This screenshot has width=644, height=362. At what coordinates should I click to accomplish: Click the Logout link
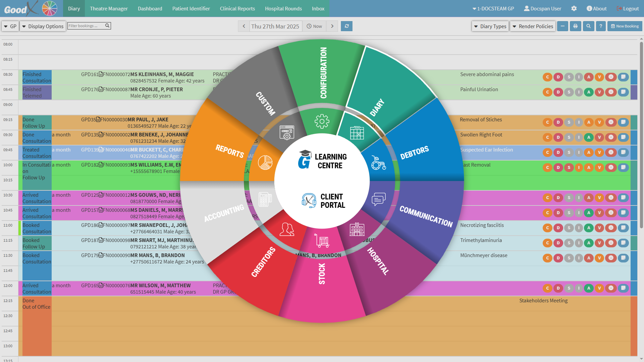point(628,8)
